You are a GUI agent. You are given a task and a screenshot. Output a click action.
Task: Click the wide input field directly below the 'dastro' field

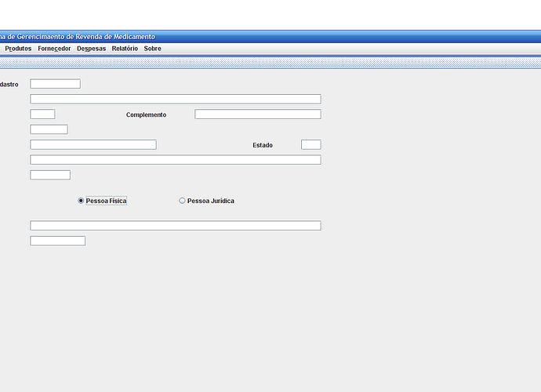[x=176, y=99]
